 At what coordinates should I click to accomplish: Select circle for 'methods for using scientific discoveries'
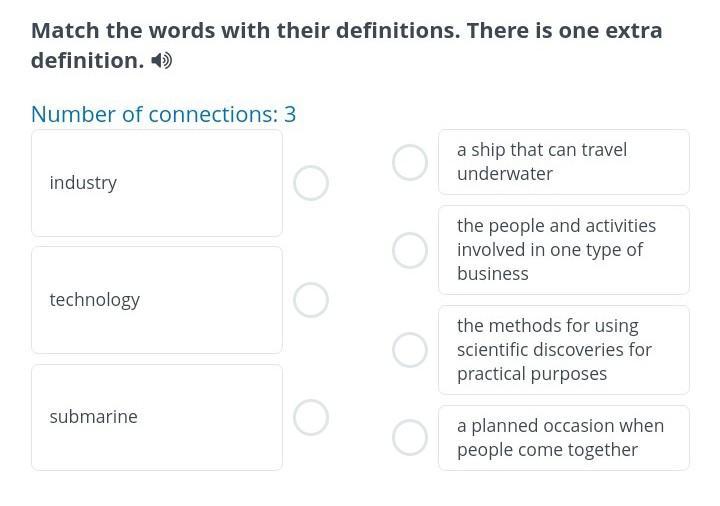click(x=410, y=350)
